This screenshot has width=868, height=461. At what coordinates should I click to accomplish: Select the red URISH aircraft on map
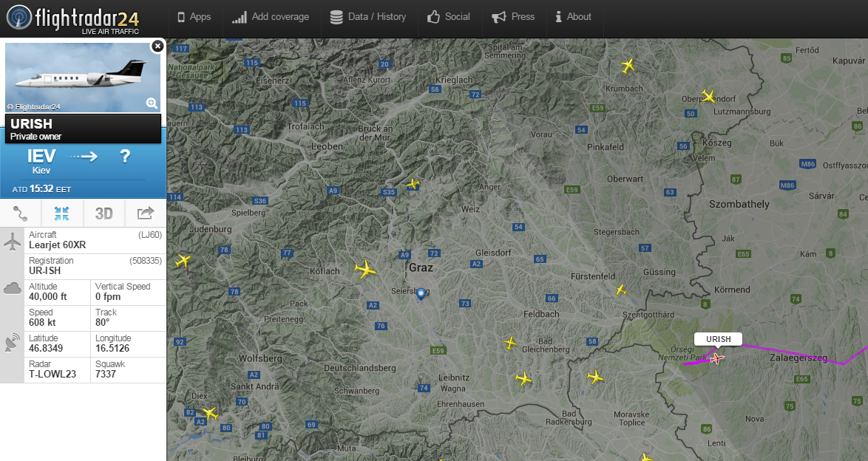tap(716, 359)
